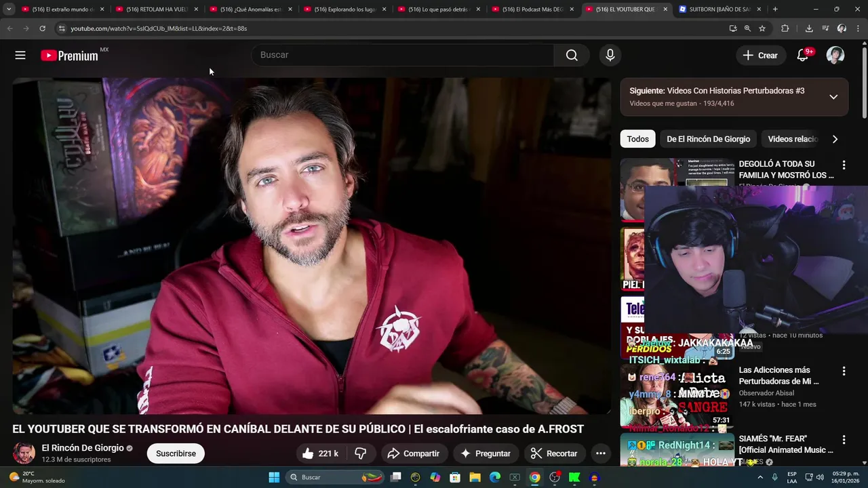Like the video with thumbs up
Viewport: 868px width, 488px height.
tap(320, 453)
